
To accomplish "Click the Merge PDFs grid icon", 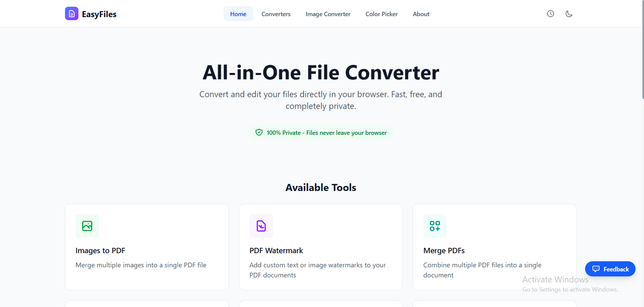I will point(435,226).
